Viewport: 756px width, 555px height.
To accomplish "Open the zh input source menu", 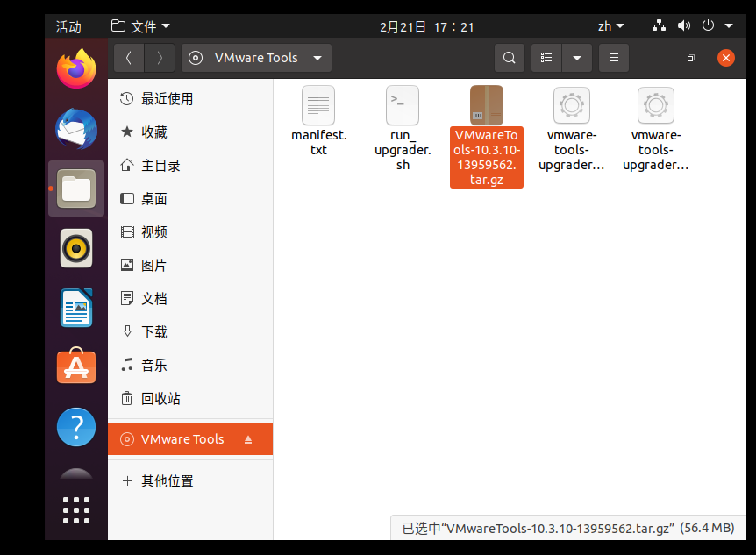I will (x=610, y=26).
